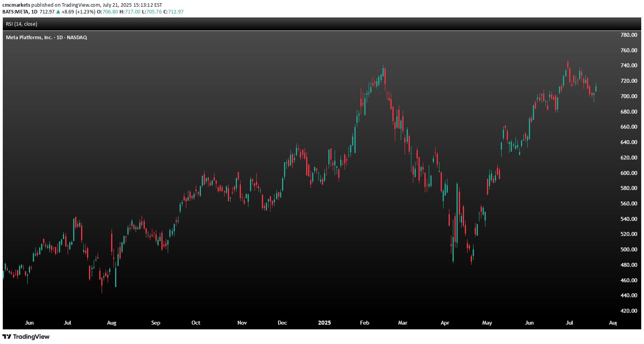Image resolution: width=644 pixels, height=344 pixels.
Task: Click the 560.00 price axis label
Action: coord(629,203)
